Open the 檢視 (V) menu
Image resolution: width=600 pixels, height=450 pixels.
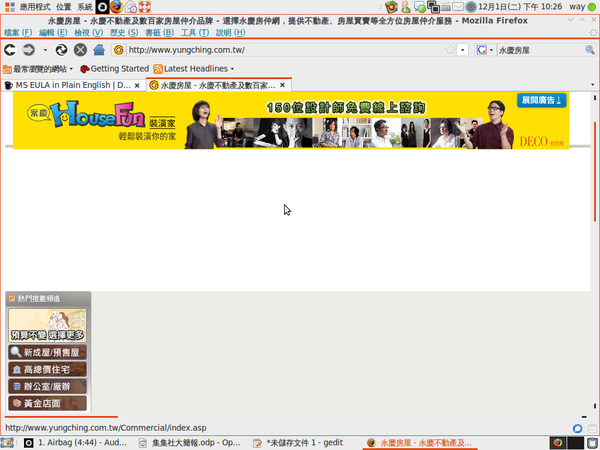(89, 33)
